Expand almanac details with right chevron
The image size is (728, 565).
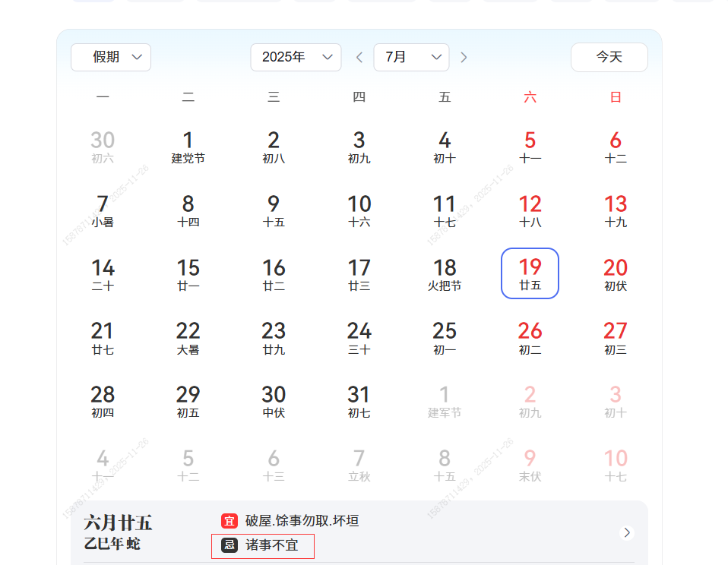coord(627,532)
